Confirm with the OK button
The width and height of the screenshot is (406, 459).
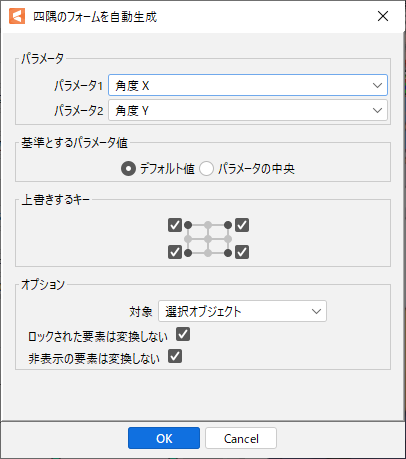[164, 438]
